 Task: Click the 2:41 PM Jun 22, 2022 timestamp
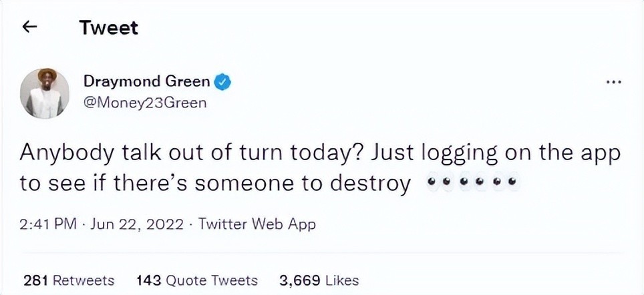point(101,224)
